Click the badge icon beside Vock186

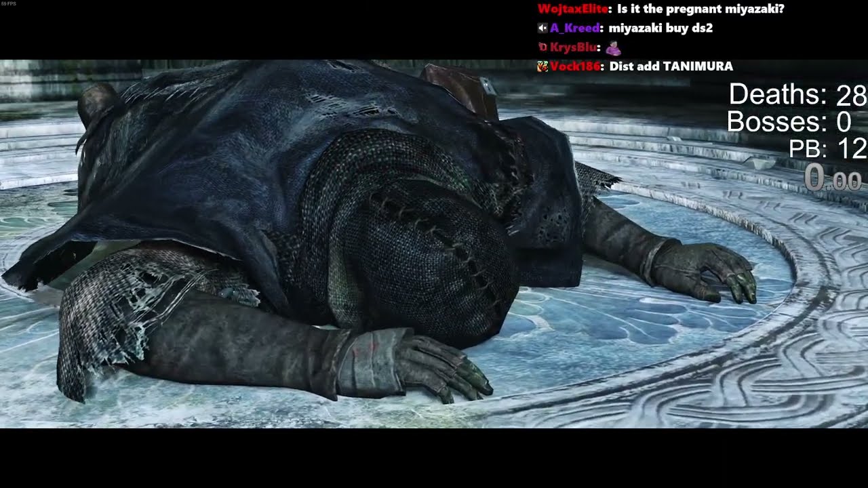(542, 66)
